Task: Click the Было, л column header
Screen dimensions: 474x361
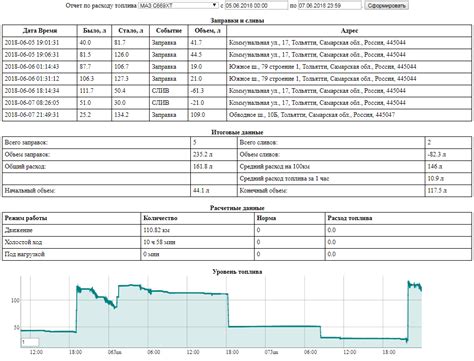Action: tap(94, 31)
